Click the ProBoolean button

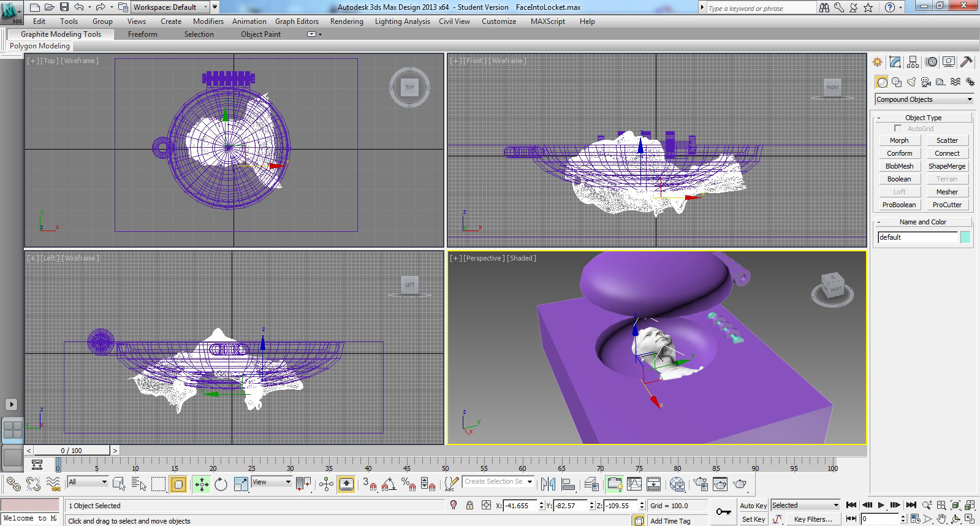tap(899, 205)
